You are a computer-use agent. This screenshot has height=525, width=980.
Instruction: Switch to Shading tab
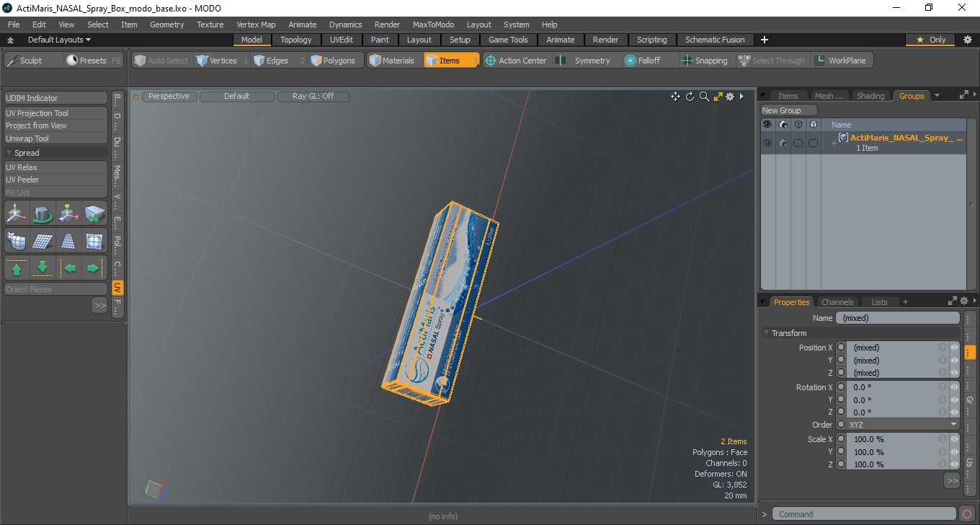click(x=870, y=96)
